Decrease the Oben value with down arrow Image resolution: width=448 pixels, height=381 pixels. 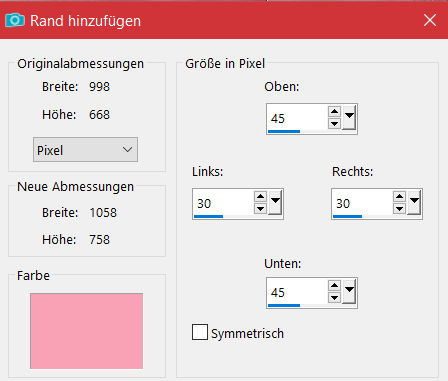click(x=334, y=124)
